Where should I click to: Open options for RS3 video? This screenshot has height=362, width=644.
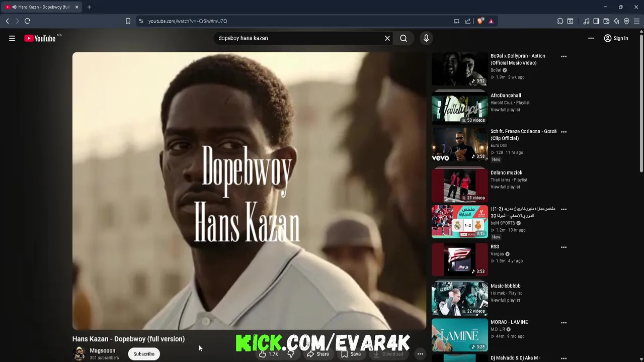(563, 247)
